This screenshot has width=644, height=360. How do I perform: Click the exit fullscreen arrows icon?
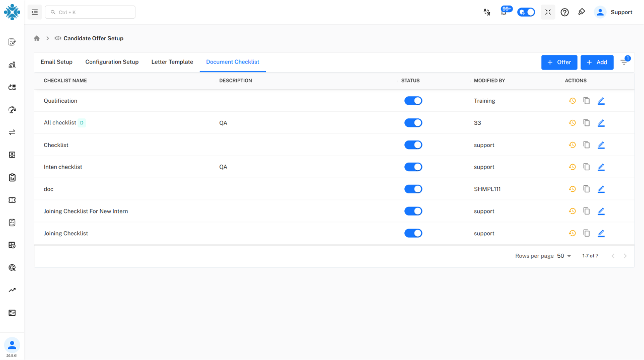point(548,12)
